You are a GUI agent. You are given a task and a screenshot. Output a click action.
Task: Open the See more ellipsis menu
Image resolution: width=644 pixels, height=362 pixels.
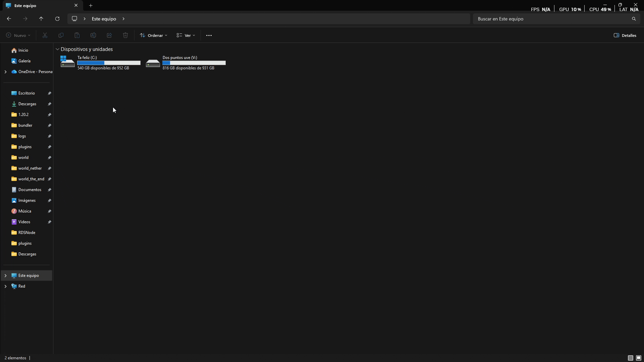(209, 35)
